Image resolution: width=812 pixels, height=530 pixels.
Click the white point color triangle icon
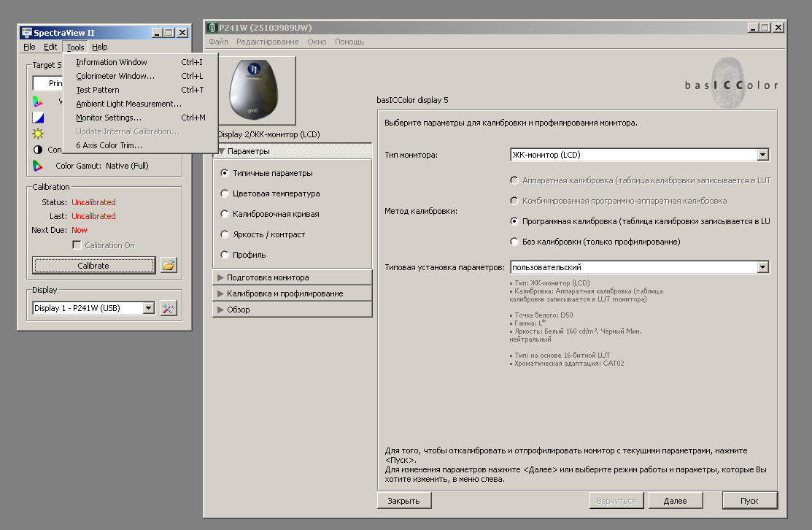coord(38,101)
